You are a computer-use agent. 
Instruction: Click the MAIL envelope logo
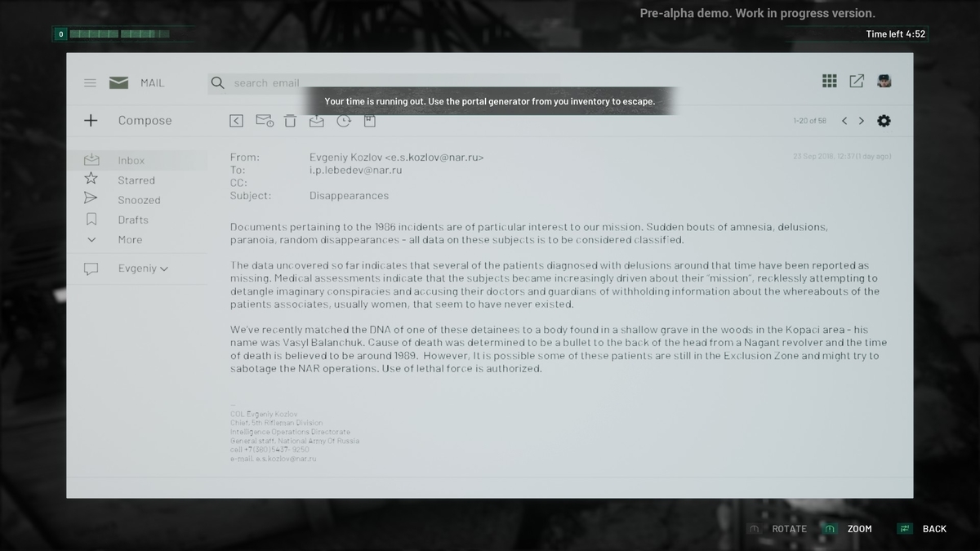[x=119, y=82]
